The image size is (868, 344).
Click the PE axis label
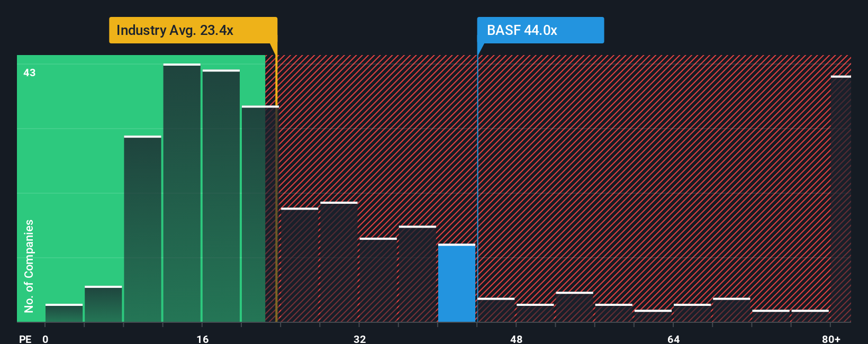(x=25, y=339)
